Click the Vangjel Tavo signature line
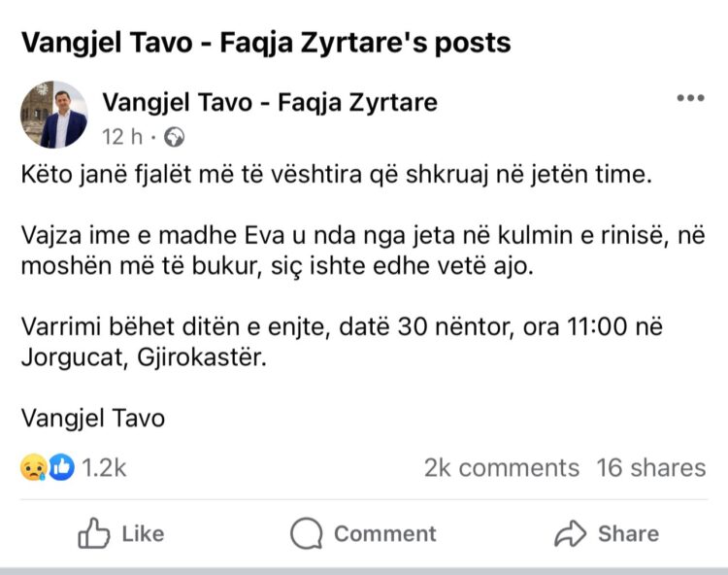 point(93,418)
